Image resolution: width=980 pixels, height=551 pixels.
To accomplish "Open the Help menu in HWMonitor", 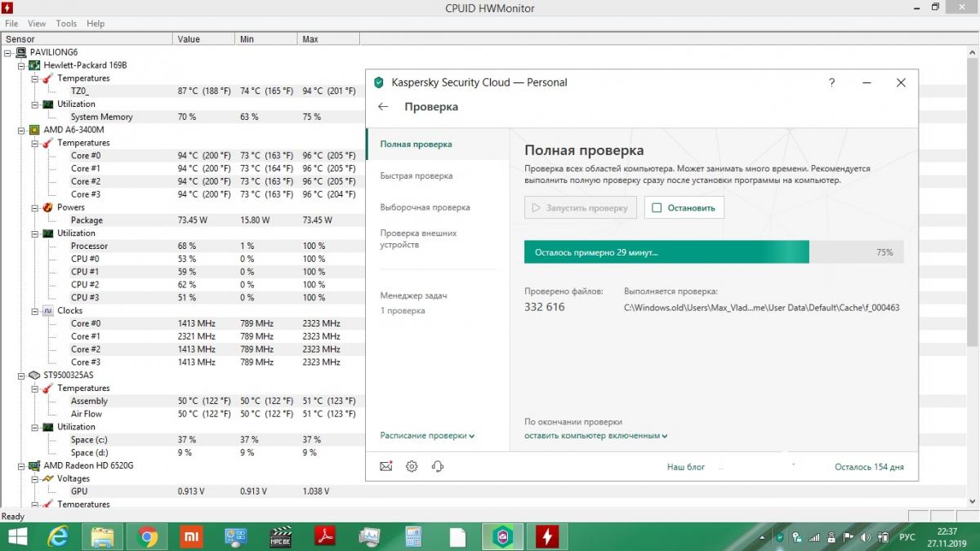I will click(96, 24).
